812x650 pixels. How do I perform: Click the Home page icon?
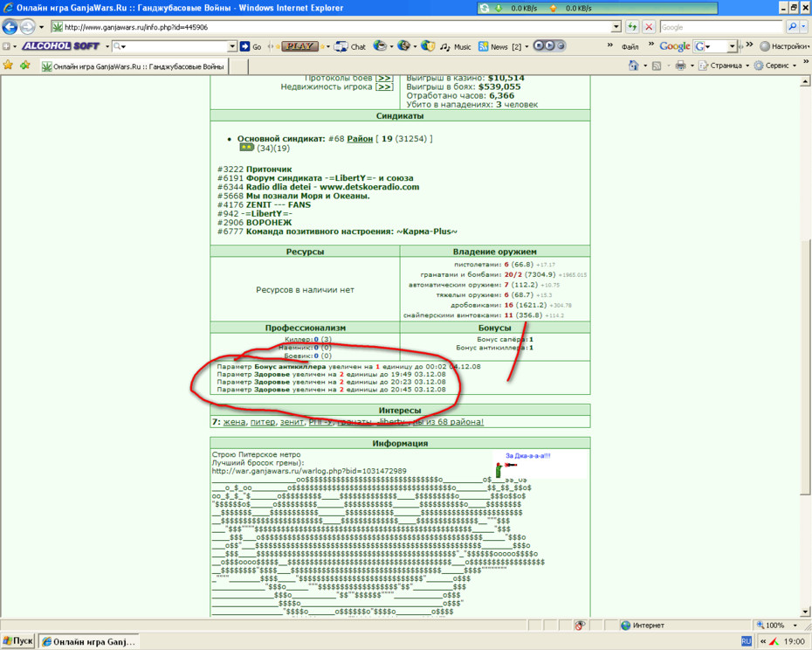633,66
